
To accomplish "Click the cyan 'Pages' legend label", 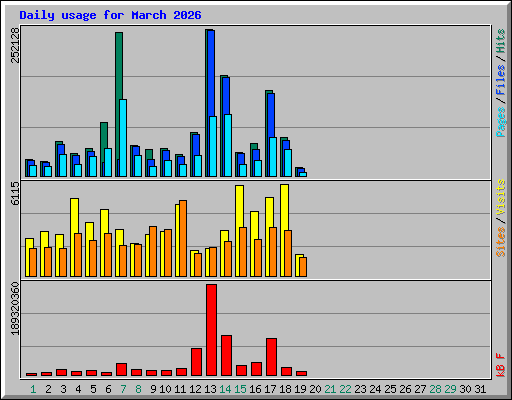I will [x=500, y=122].
